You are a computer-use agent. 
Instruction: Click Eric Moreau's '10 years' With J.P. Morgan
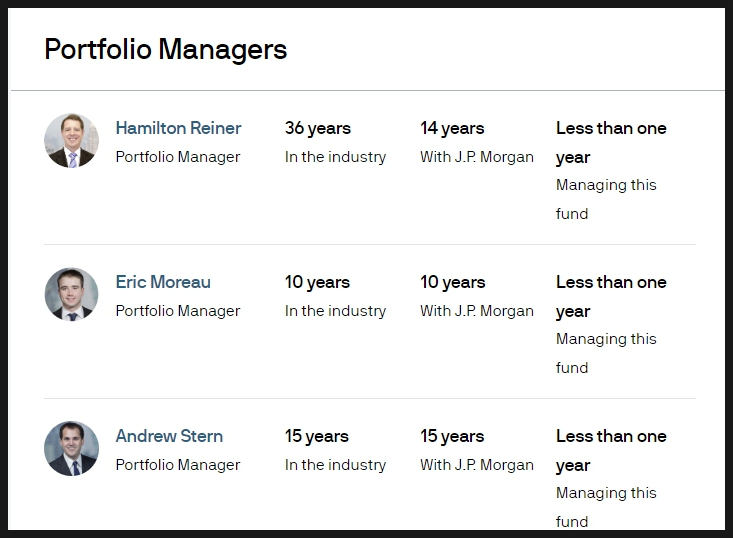point(453,282)
